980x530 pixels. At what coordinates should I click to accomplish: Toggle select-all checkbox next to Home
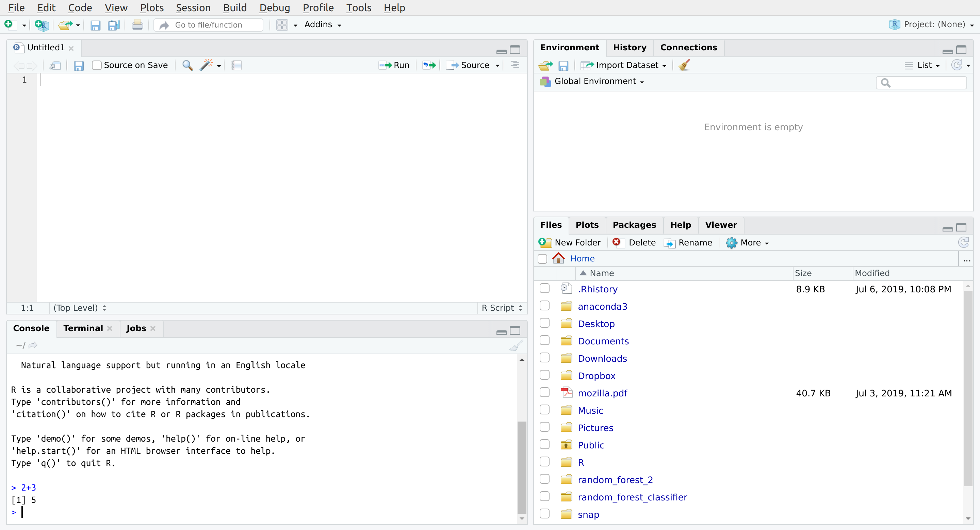point(542,259)
